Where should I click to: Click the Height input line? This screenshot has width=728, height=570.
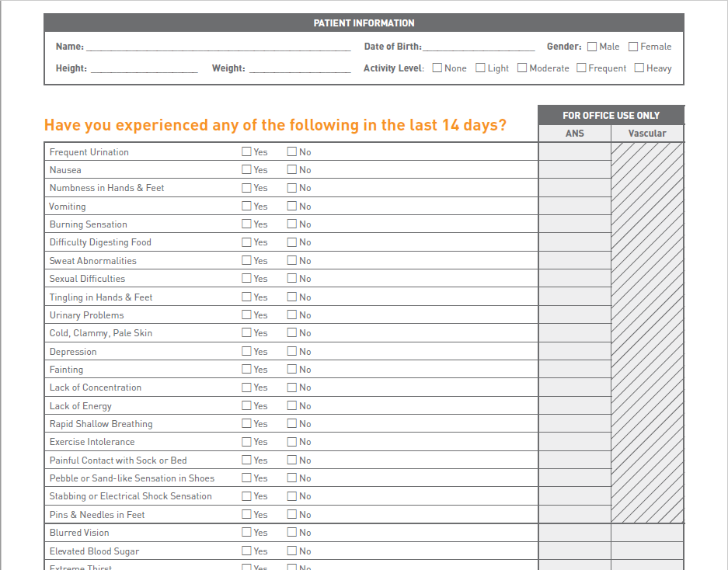pyautogui.click(x=145, y=68)
